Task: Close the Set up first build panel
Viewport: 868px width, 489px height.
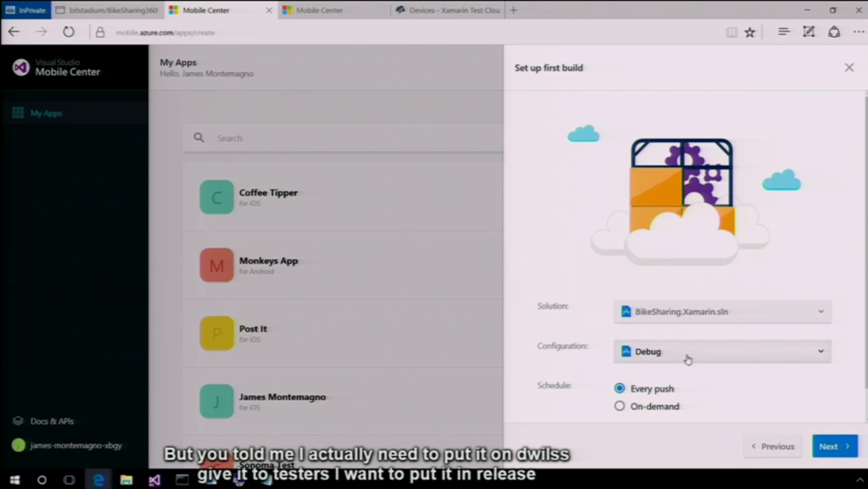Action: 849,68
